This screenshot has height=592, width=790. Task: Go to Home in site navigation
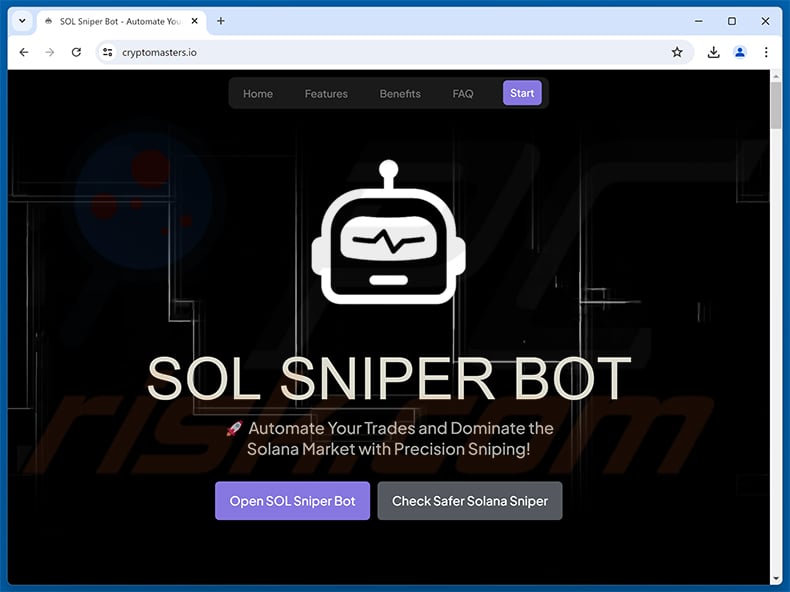(x=258, y=94)
